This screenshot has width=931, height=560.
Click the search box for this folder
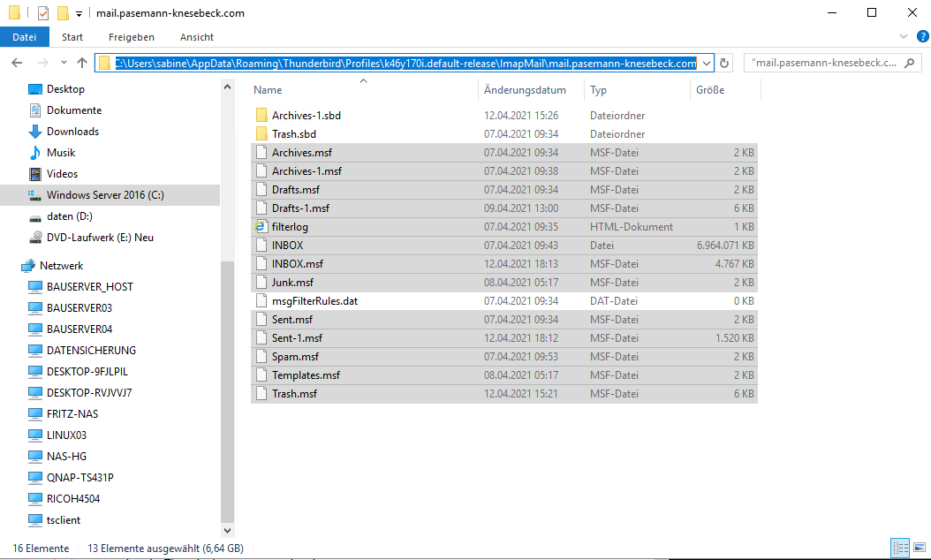(x=830, y=64)
